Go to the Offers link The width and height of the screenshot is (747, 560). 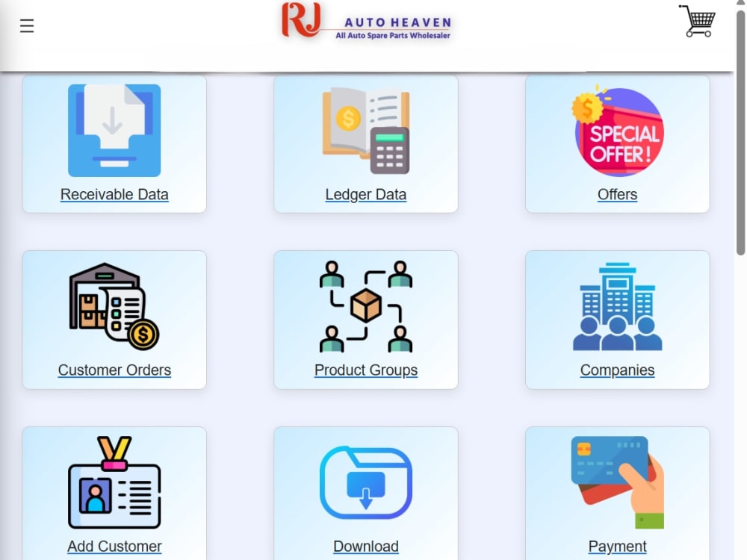618,194
